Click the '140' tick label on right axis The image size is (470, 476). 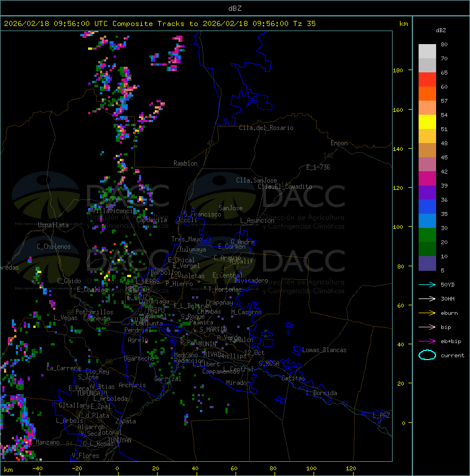pyautogui.click(x=398, y=149)
